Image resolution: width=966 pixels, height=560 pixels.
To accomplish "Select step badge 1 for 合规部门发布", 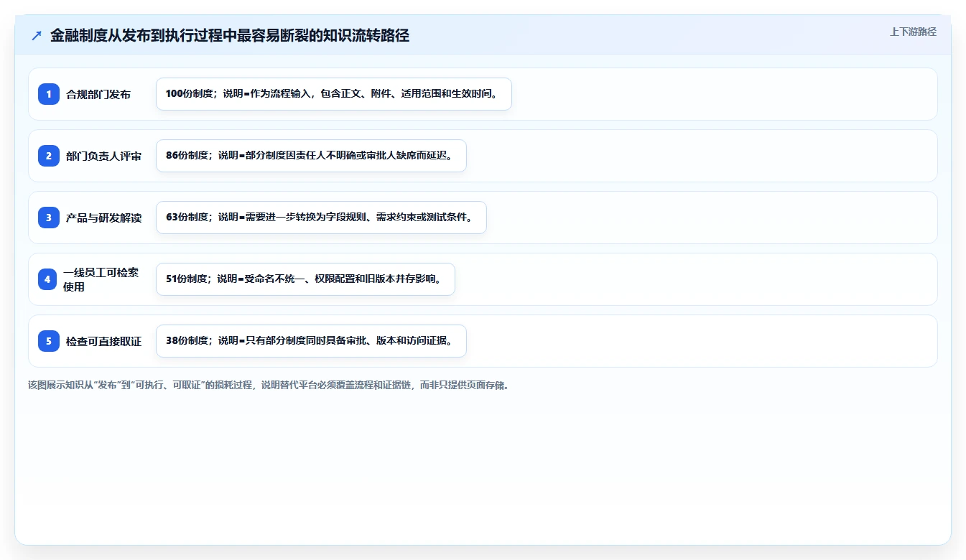I will point(49,94).
